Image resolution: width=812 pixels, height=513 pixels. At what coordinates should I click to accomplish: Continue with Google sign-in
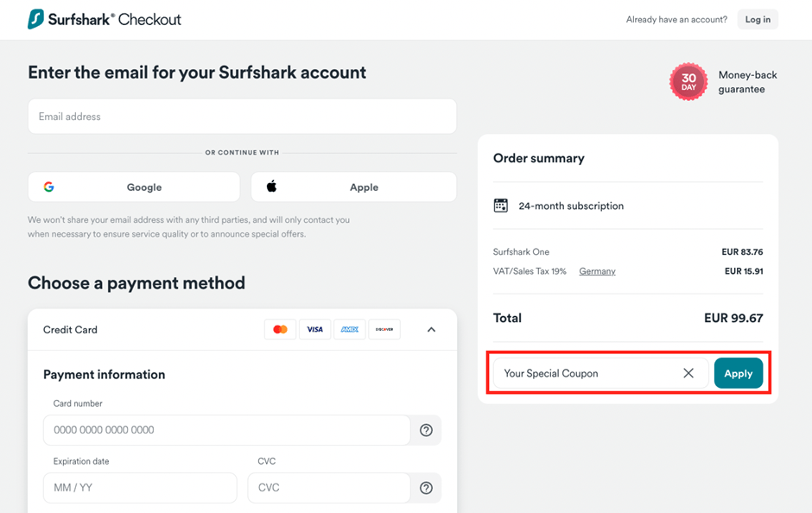click(134, 187)
